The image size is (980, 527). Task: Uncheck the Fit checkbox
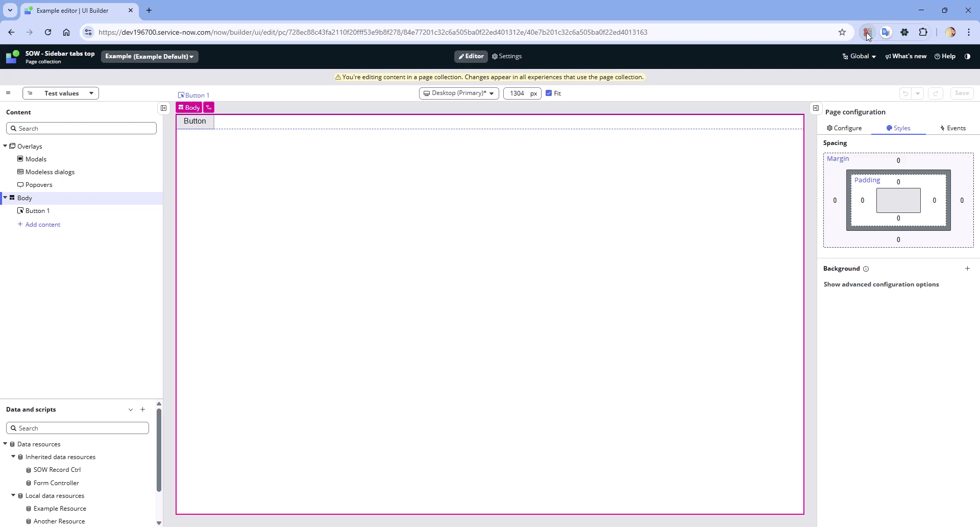549,93
